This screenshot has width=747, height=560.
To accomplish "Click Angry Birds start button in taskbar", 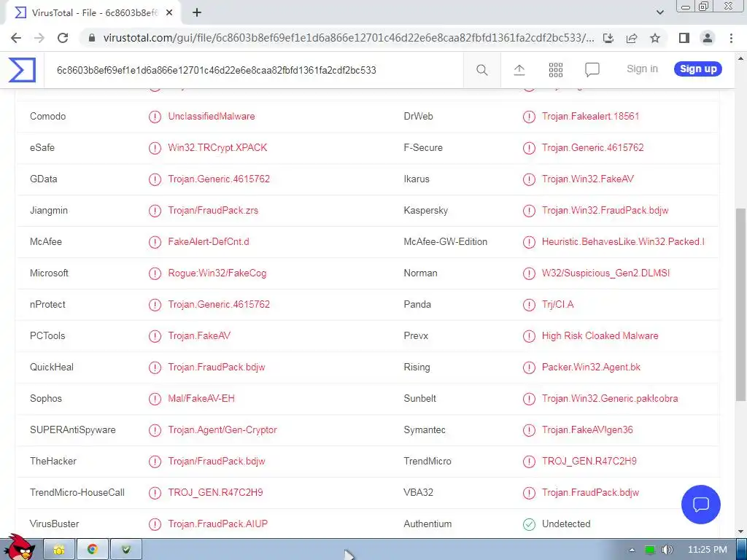I will 19,548.
